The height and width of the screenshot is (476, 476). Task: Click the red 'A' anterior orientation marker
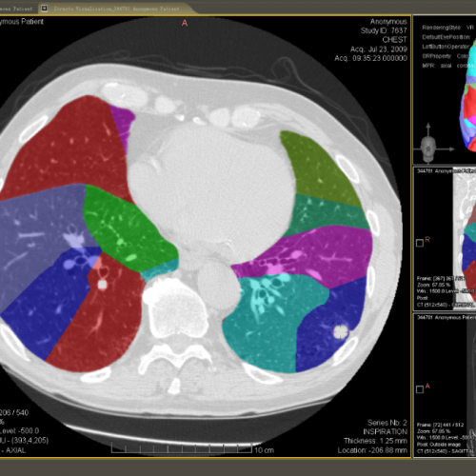click(x=185, y=23)
